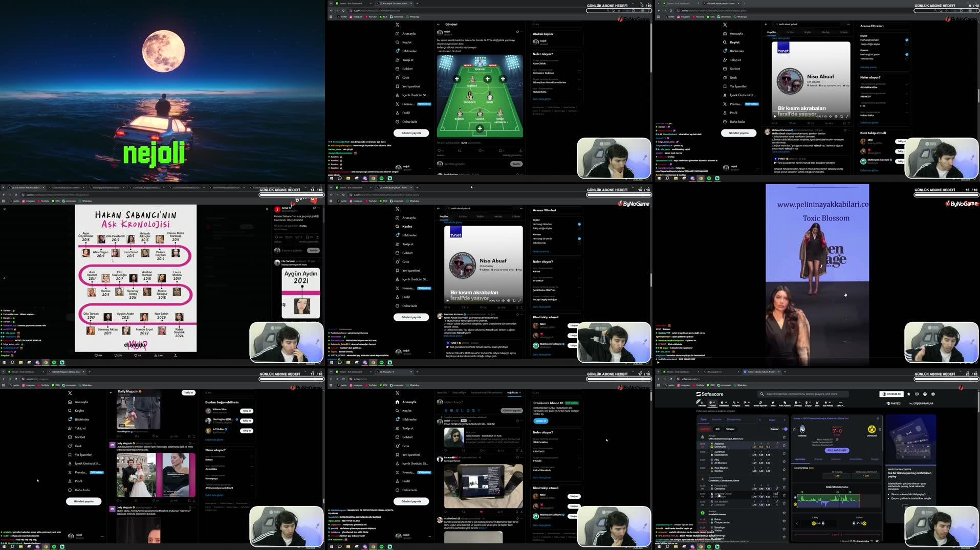980x550 pixels.
Task: Switch to the 'En son' search tab
Action: click(x=462, y=216)
